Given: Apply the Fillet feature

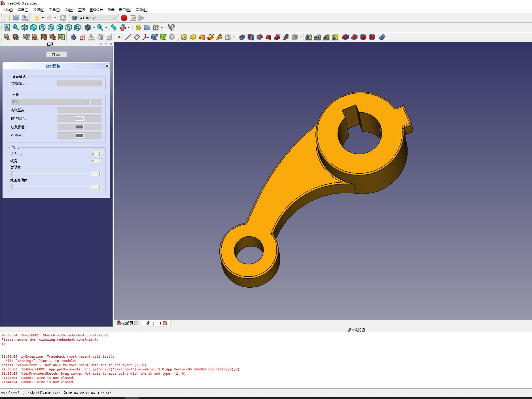Looking at the screenshot, I should pyautogui.click(x=346, y=37).
